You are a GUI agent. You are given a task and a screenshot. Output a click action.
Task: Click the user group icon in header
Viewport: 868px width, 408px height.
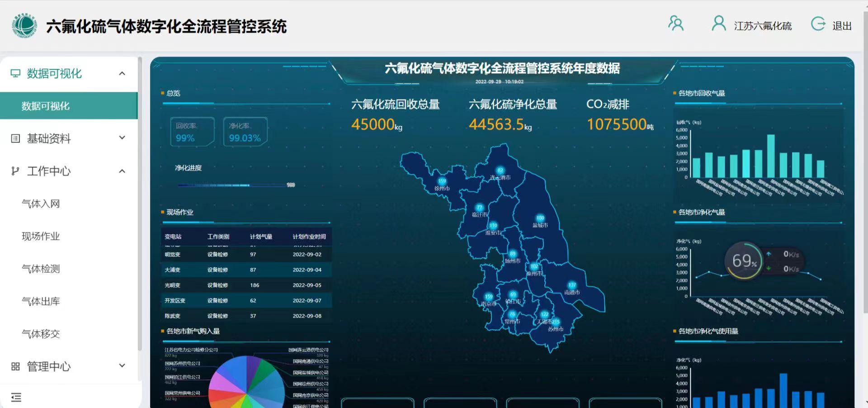pyautogui.click(x=676, y=24)
